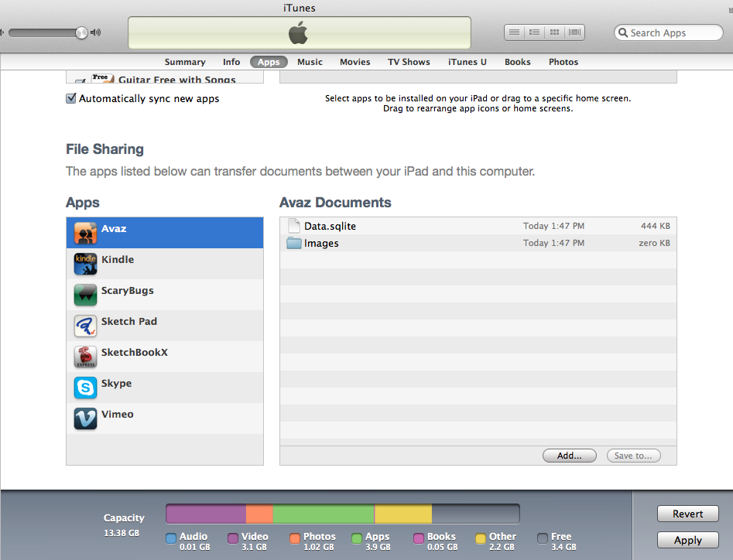
Task: Click the Data.sqlite file icon
Action: (293, 226)
